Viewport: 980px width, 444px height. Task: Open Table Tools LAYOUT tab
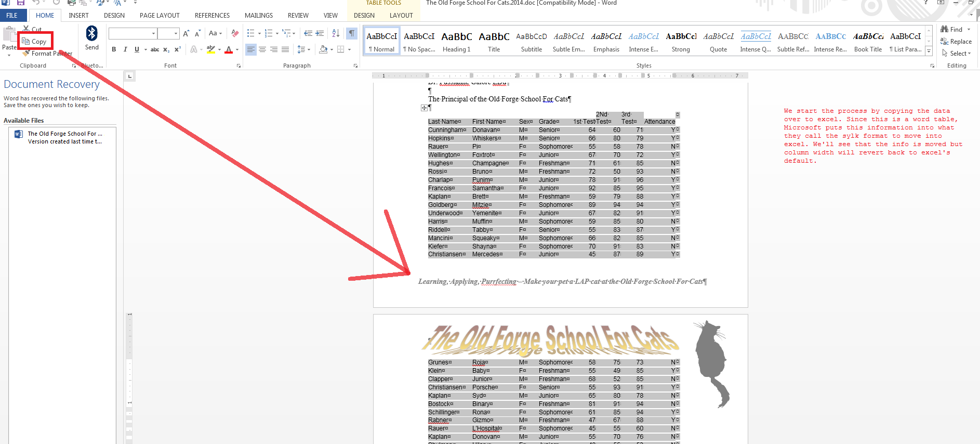(x=401, y=16)
